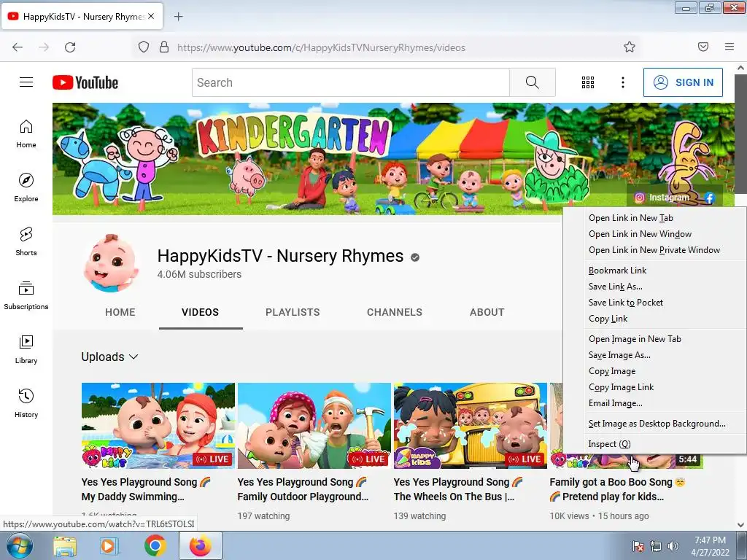Click the tracking protection shield icon
The height and width of the screenshot is (560, 747).
(x=144, y=47)
